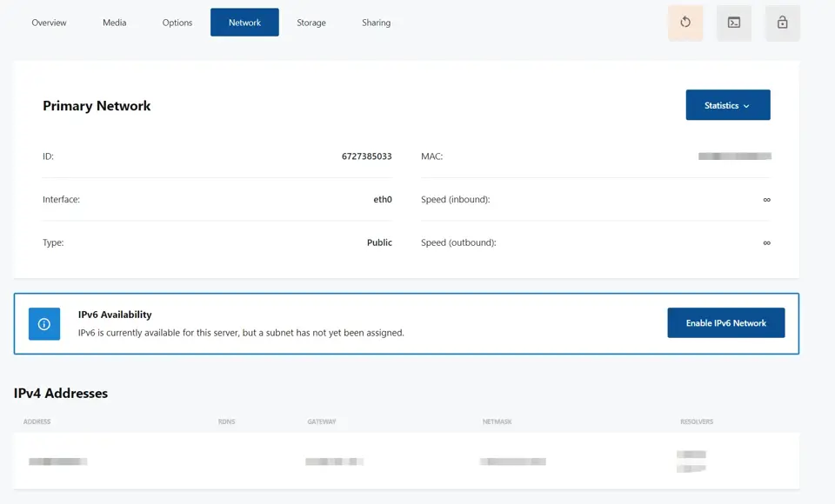Select the network ID 6727385033

click(x=367, y=156)
